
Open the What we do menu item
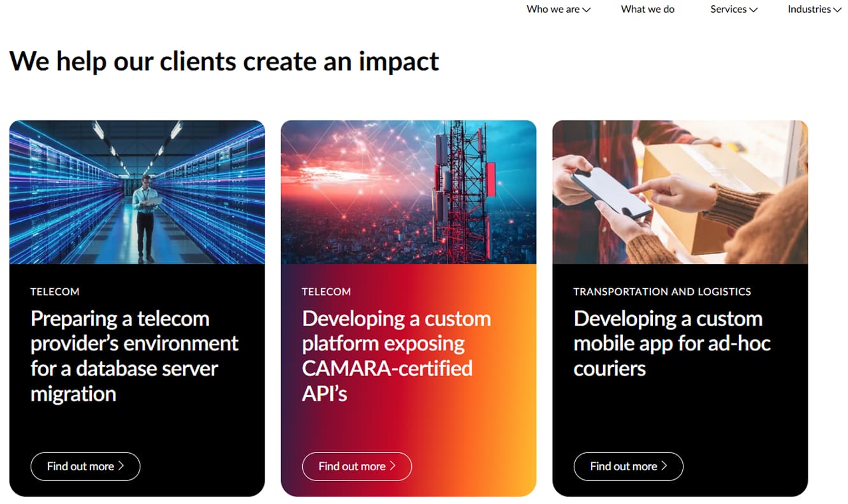pos(647,9)
